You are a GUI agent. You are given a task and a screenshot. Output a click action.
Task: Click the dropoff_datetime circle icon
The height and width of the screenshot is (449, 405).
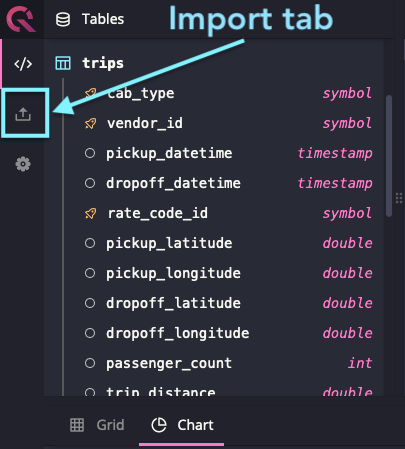point(90,183)
